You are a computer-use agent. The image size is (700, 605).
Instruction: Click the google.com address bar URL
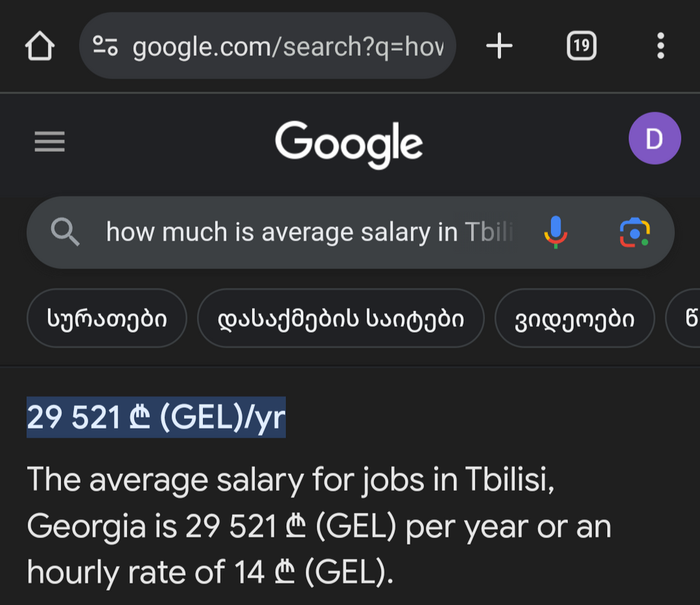pos(288,46)
